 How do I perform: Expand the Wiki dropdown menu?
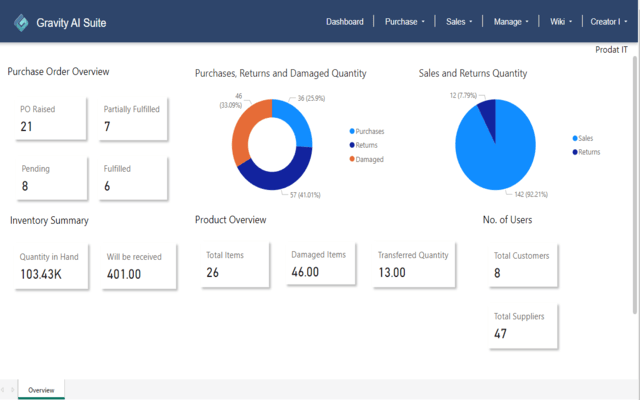coord(561,21)
